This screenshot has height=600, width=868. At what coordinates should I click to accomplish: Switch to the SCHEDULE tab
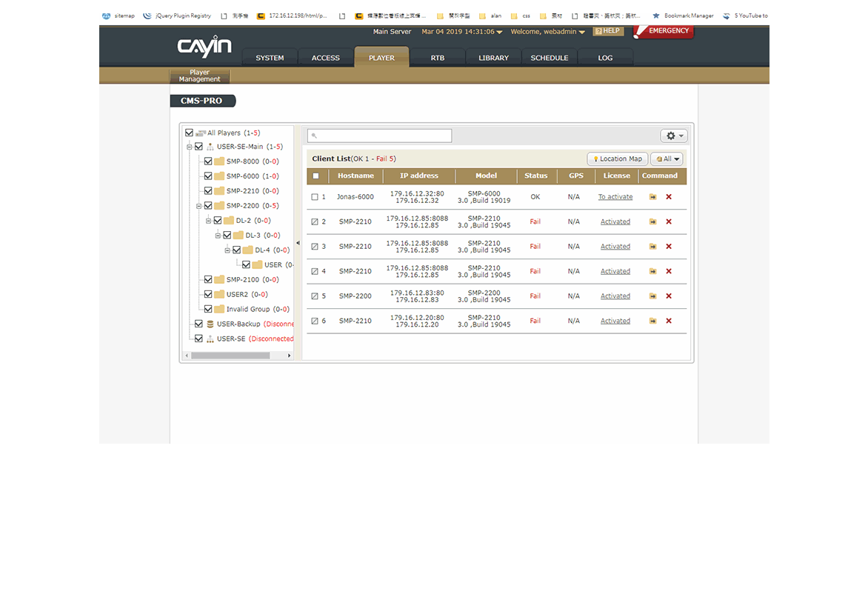pyautogui.click(x=549, y=58)
